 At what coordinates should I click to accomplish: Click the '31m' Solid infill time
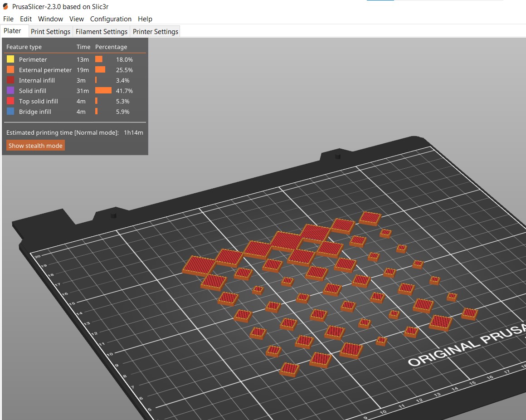point(83,91)
